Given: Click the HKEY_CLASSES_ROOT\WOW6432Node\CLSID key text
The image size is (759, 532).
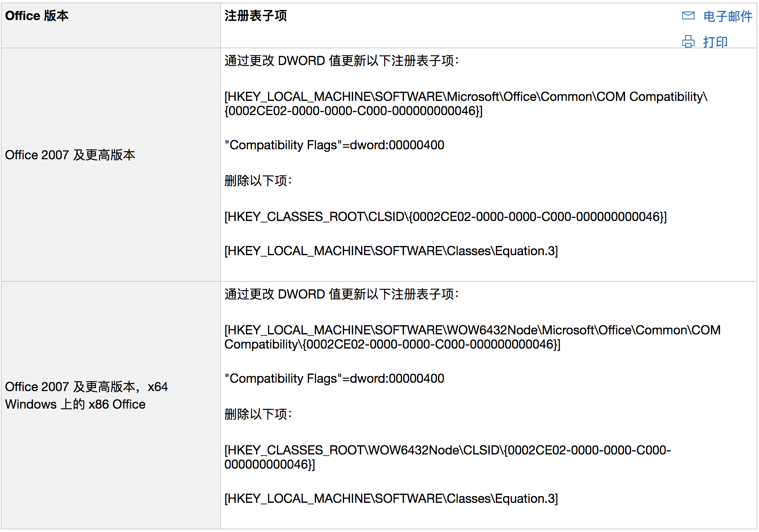Looking at the screenshot, I should pos(447,457).
